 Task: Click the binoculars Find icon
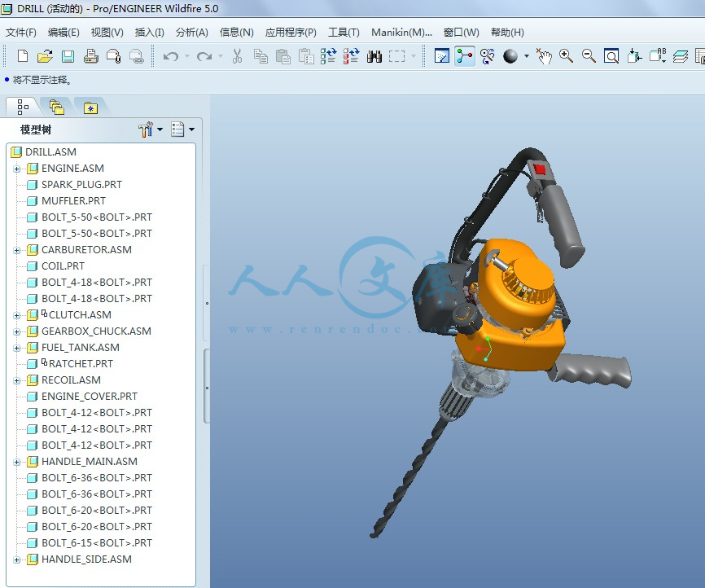click(x=374, y=56)
